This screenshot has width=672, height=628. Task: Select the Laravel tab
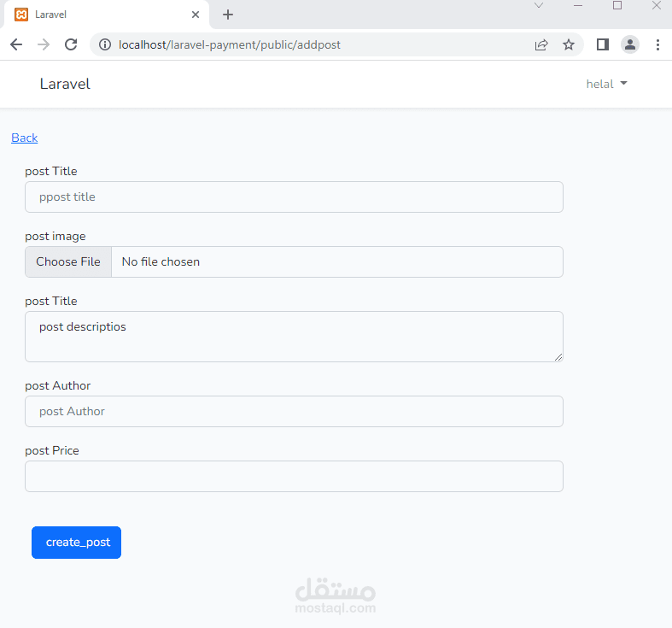pyautogui.click(x=106, y=15)
